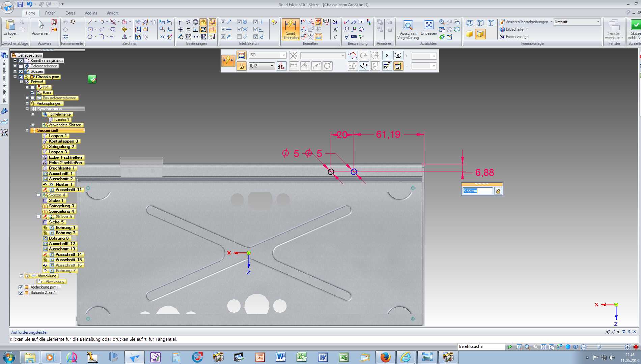Screen dimensions: 641x364
Task: Collapse the Sequentiell tree node
Action: pos(27,130)
